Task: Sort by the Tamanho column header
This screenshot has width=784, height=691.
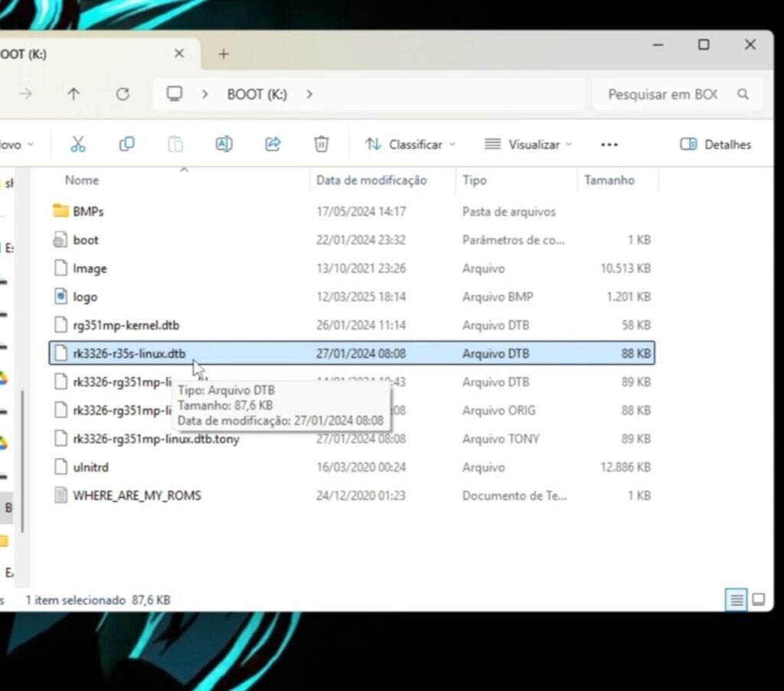Action: pyautogui.click(x=609, y=180)
